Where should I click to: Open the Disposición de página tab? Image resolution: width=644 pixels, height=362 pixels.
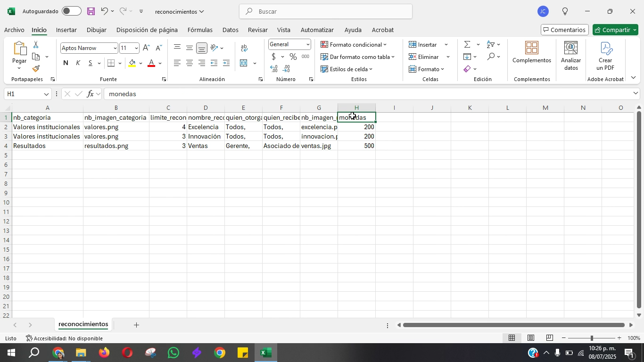[147, 30]
